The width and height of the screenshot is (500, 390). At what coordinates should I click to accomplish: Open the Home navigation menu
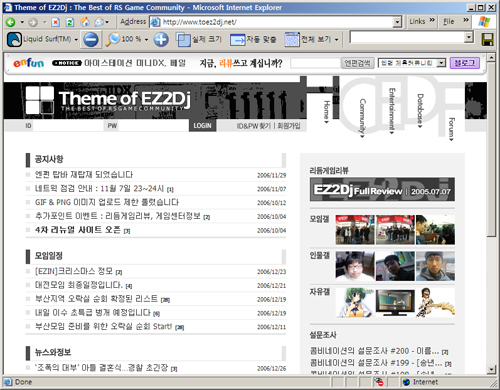pos(327,112)
